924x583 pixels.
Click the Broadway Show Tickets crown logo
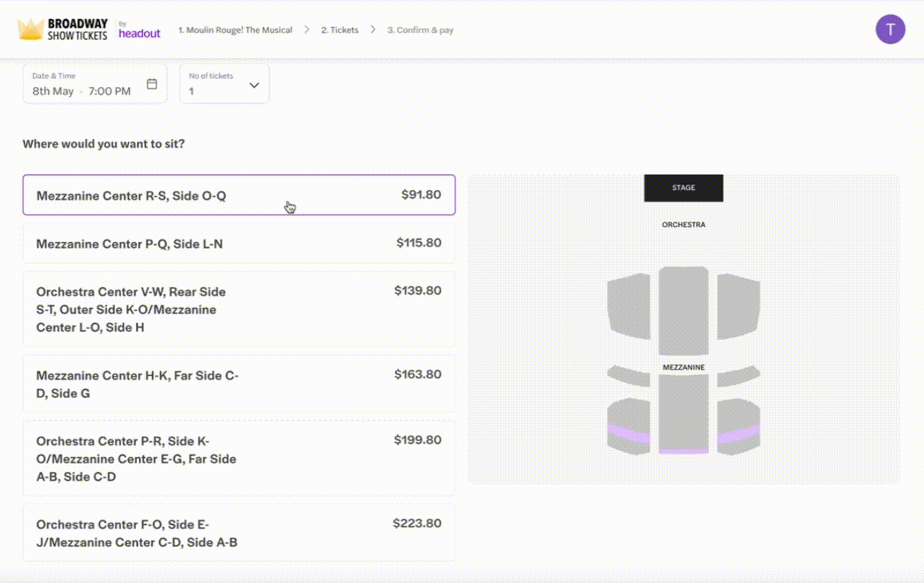pos(31,30)
